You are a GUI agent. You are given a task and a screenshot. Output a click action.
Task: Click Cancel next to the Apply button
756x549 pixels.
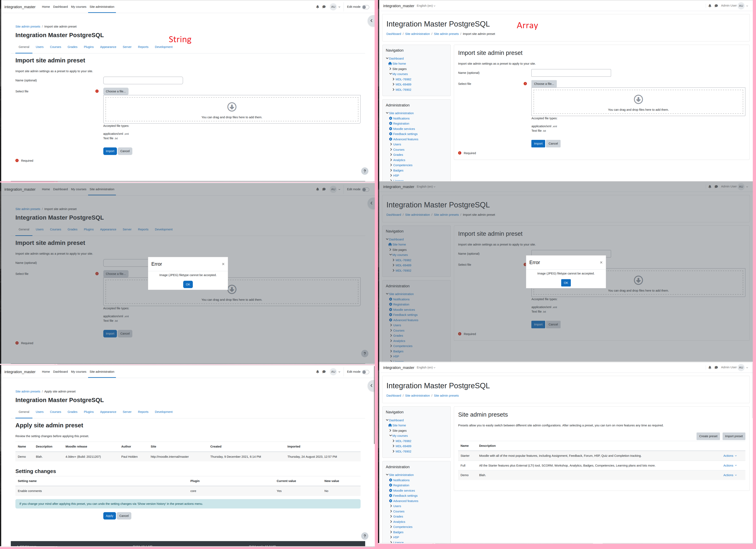point(124,516)
